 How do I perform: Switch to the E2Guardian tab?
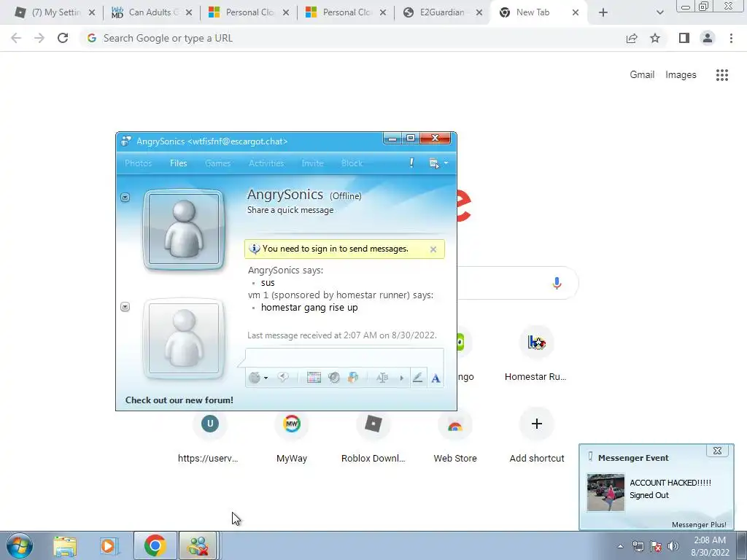(442, 12)
